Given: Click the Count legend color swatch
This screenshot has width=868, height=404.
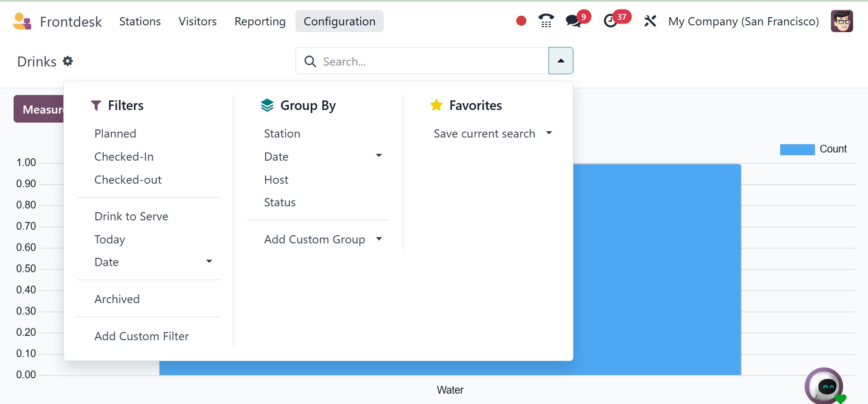Looking at the screenshot, I should click(x=797, y=149).
